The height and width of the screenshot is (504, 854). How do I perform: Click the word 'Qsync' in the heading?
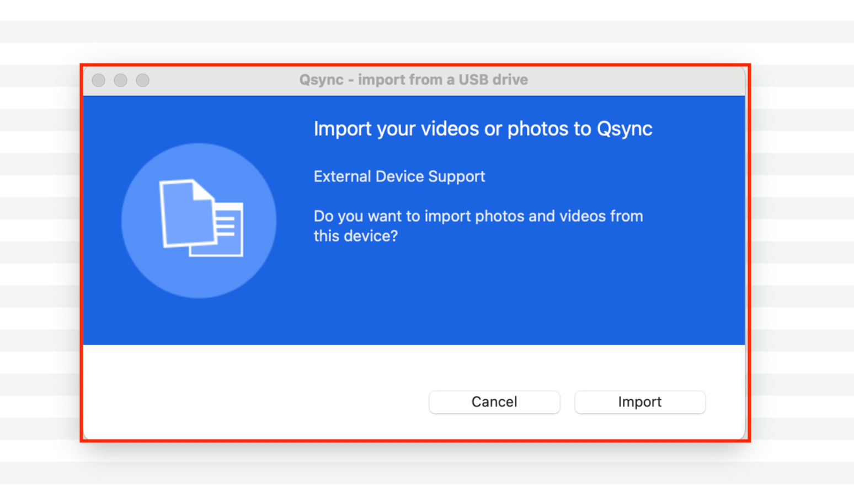pyautogui.click(x=625, y=129)
